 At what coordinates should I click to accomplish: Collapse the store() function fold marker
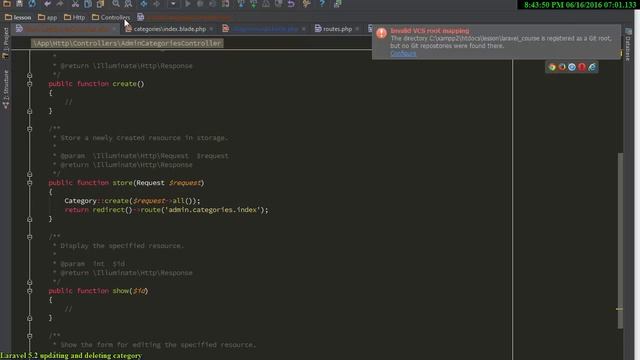coord(29,183)
